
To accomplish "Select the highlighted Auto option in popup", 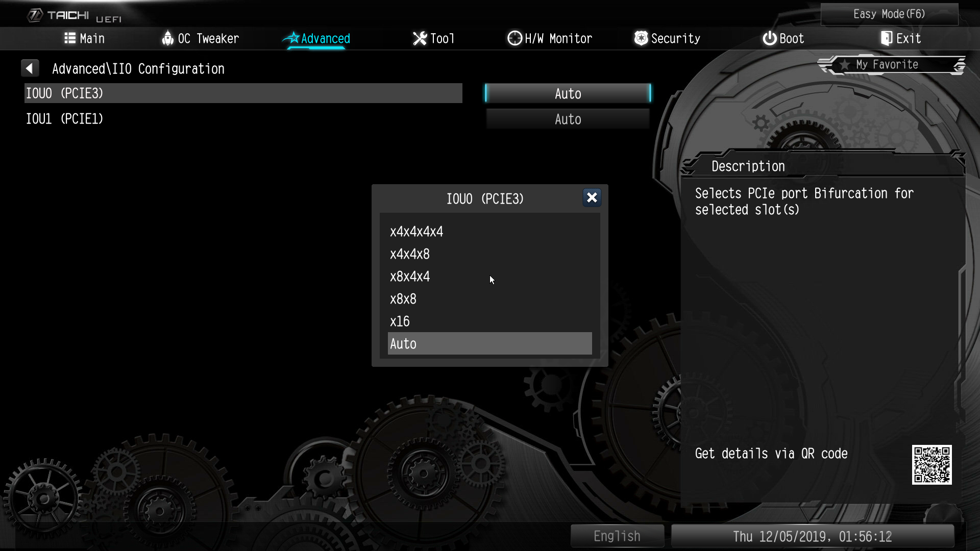I will coord(489,344).
